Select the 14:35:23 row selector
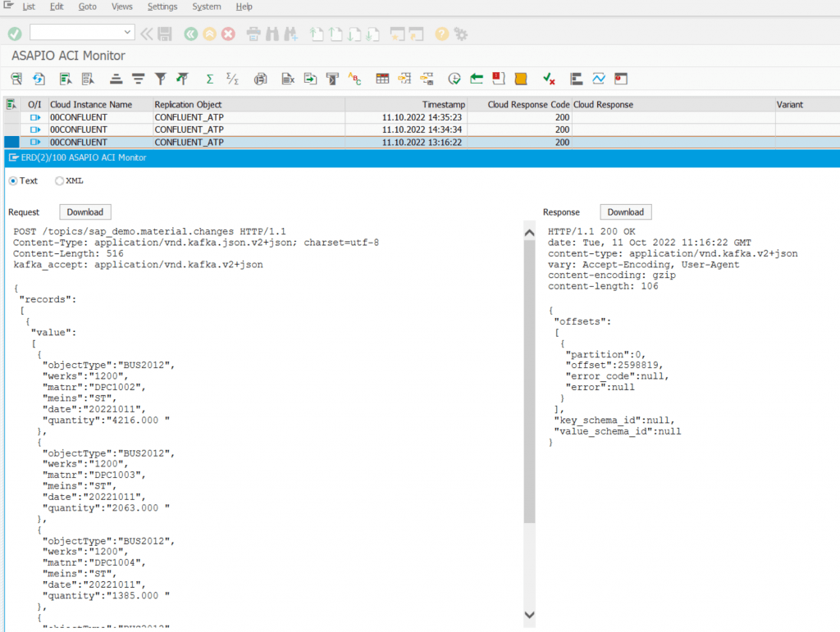The width and height of the screenshot is (840, 632). pos(11,117)
